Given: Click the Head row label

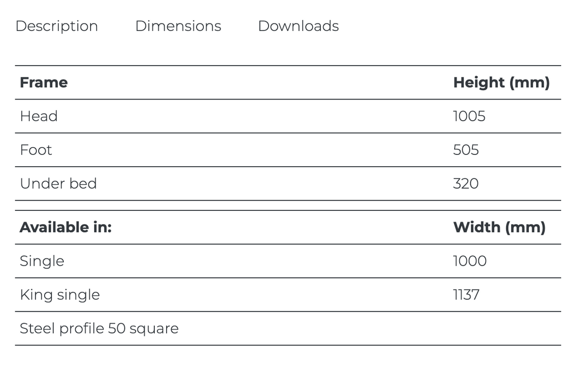Looking at the screenshot, I should click(x=39, y=116).
